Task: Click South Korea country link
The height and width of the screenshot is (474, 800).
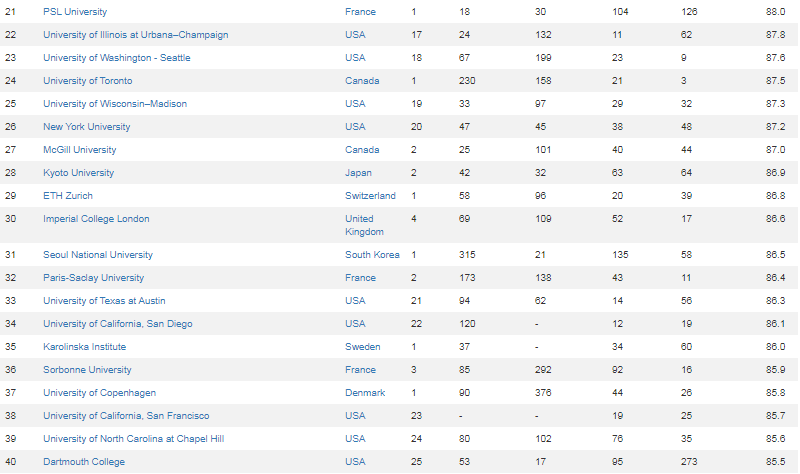Action: (372, 255)
